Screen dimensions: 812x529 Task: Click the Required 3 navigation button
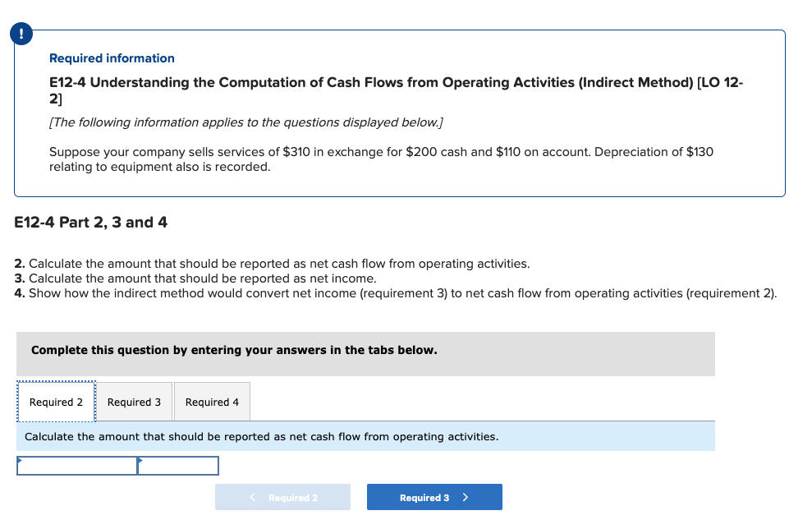tap(434, 497)
